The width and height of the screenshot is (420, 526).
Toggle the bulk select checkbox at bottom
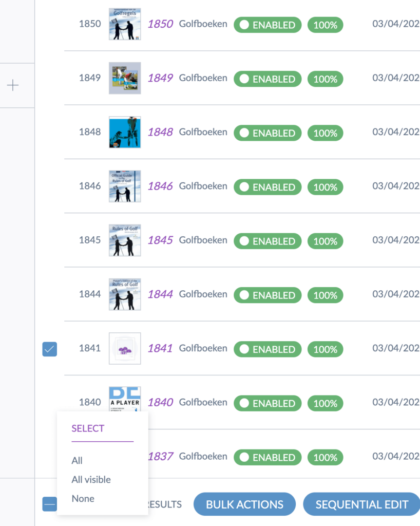pyautogui.click(x=50, y=504)
